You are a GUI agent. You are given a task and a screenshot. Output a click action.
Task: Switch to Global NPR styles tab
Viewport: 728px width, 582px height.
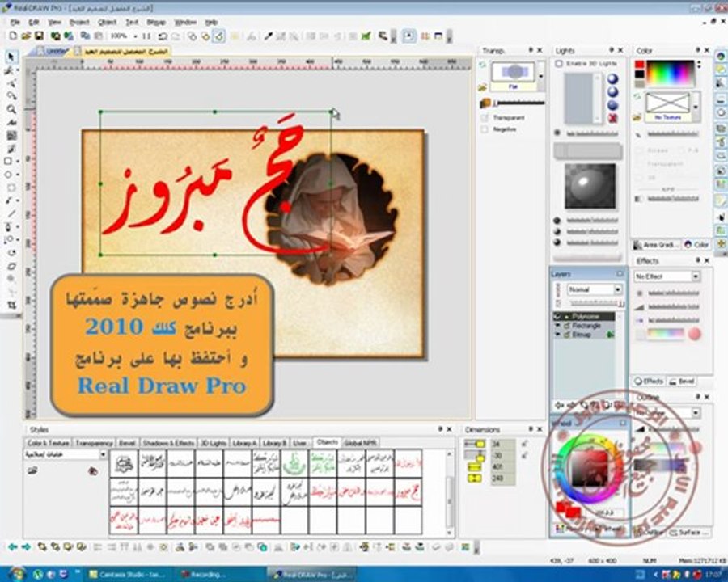tap(360, 443)
